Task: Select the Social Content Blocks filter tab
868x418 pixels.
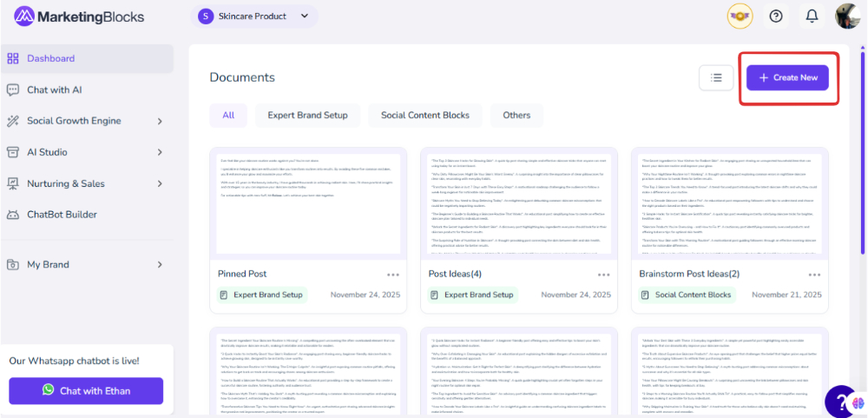Action: click(x=424, y=115)
